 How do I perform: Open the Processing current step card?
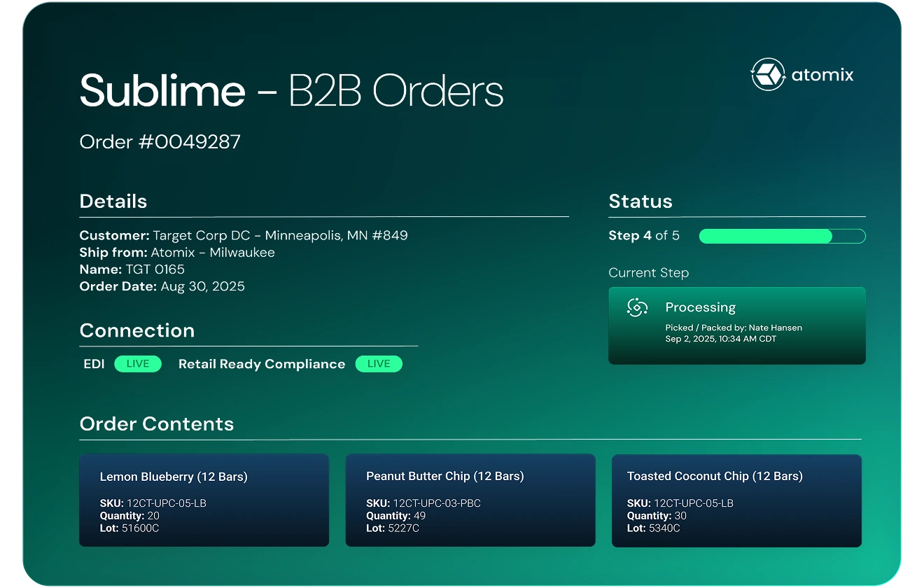pyautogui.click(x=737, y=325)
